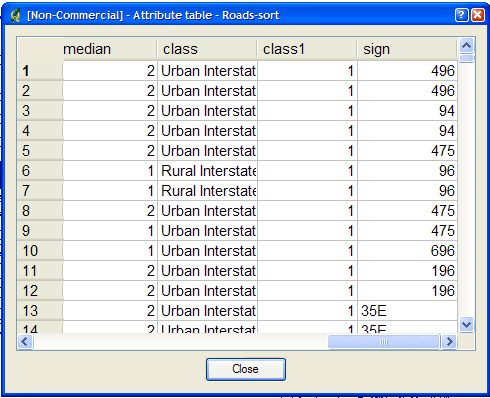This screenshot has width=490, height=398.
Task: Click the vertical scrollbar thumb
Action: click(466, 59)
